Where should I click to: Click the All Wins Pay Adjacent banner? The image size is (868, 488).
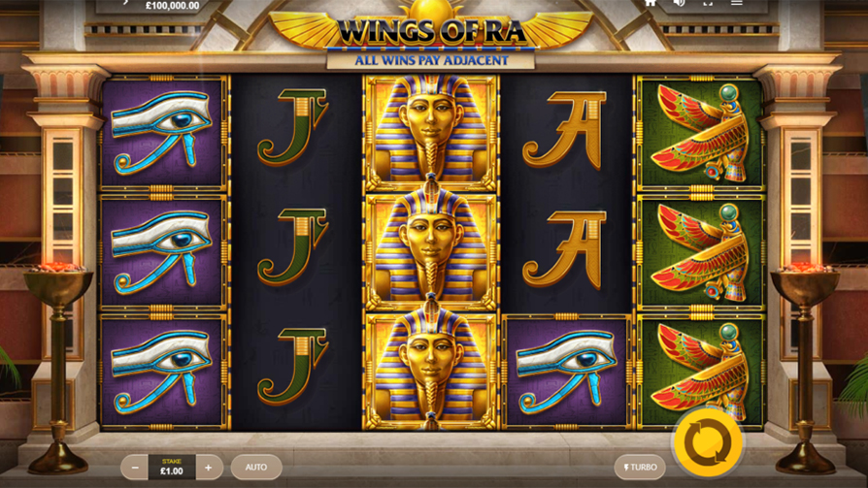point(431,60)
